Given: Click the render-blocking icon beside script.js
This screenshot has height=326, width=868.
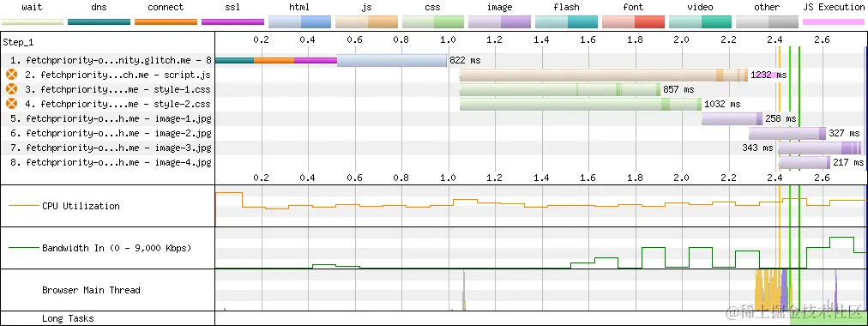Looking at the screenshot, I should click(12, 74).
